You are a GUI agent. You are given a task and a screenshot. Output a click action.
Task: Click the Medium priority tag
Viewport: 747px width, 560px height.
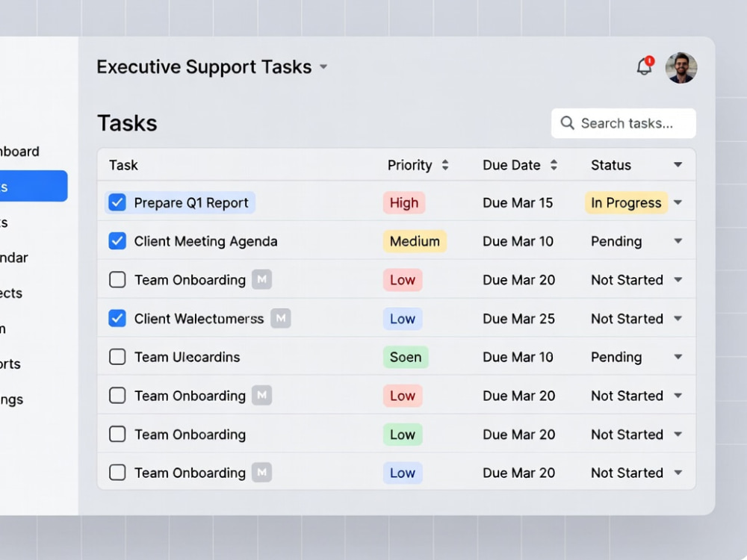click(415, 241)
